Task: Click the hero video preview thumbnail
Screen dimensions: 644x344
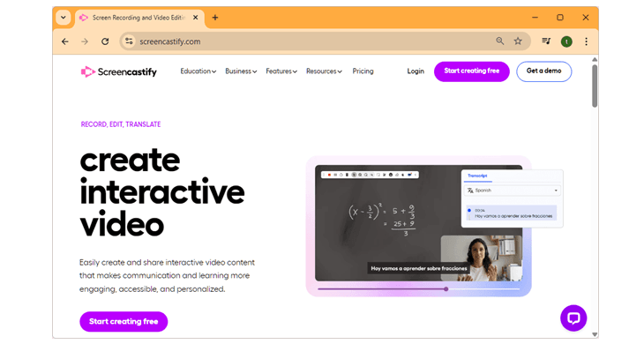Action: pyautogui.click(x=418, y=223)
